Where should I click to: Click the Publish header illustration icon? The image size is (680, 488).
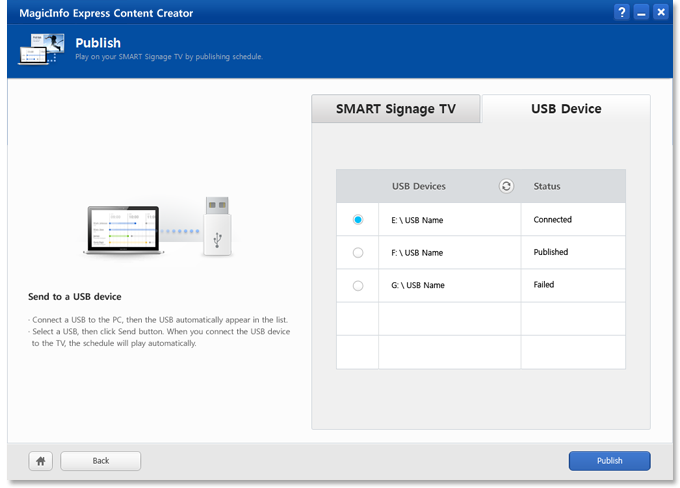click(x=41, y=49)
